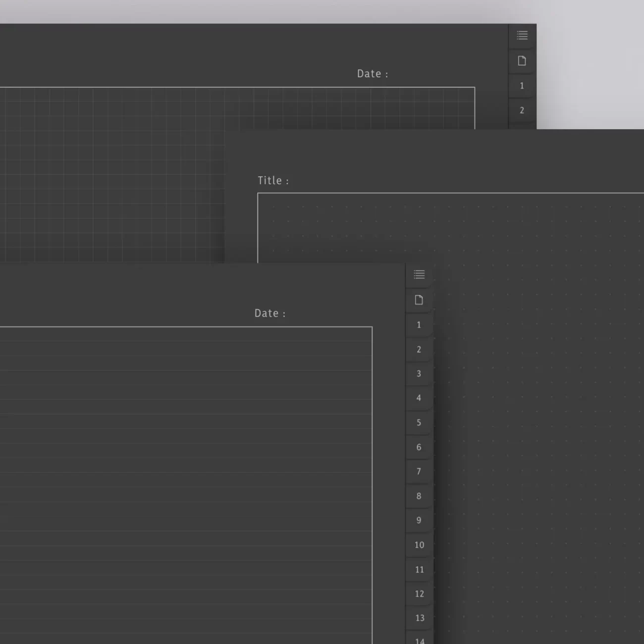Navigate to tab 11 on lined page
Image resolution: width=644 pixels, height=644 pixels.
tap(419, 569)
